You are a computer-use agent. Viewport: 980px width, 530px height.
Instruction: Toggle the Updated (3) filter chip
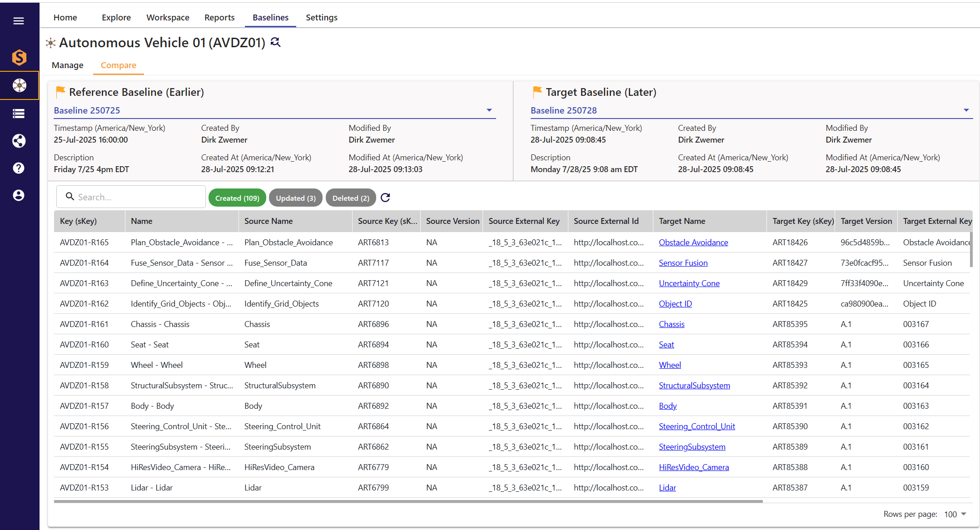point(296,198)
